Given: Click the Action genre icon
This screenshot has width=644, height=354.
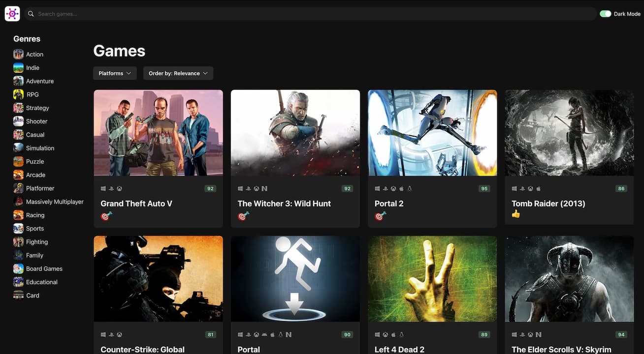Looking at the screenshot, I should click(18, 54).
